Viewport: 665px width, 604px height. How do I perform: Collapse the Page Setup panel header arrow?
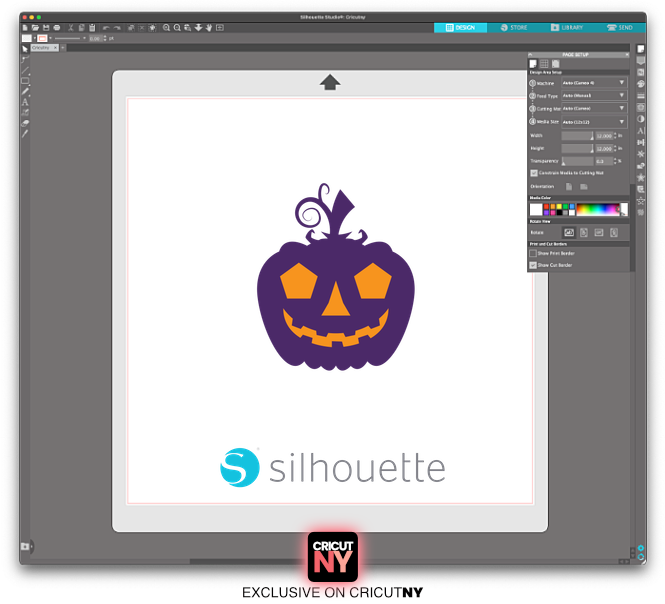(530, 55)
